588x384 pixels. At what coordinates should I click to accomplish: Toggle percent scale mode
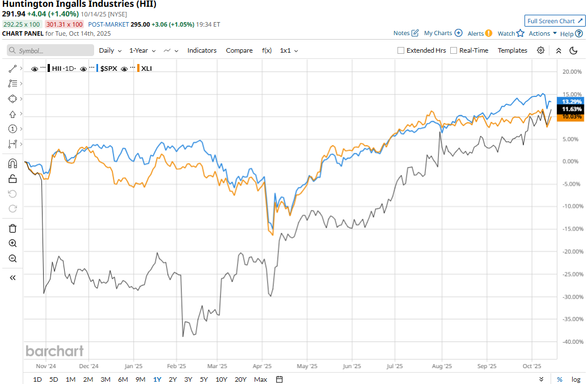click(x=560, y=379)
